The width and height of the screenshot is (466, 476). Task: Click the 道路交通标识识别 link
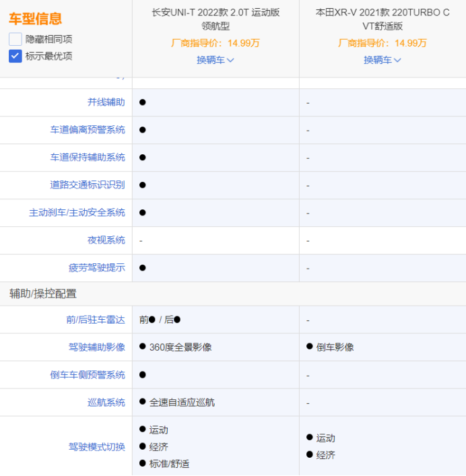click(88, 185)
